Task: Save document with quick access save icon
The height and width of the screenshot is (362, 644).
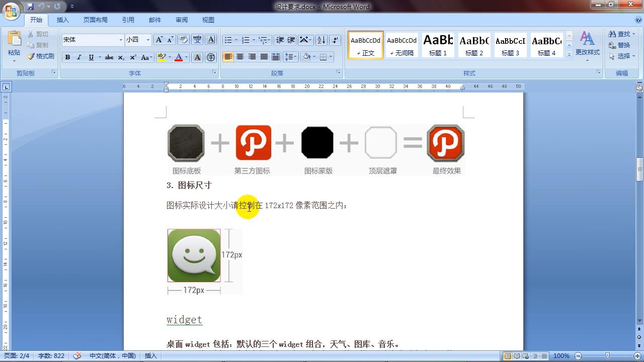Action: point(30,7)
